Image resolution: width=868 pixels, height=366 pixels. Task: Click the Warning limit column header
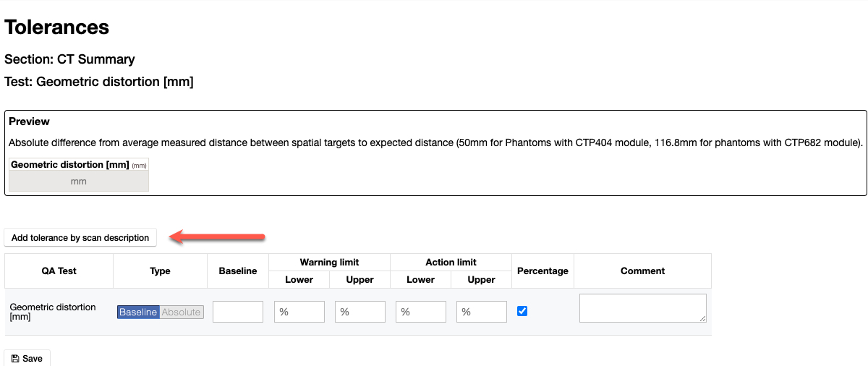click(x=329, y=263)
